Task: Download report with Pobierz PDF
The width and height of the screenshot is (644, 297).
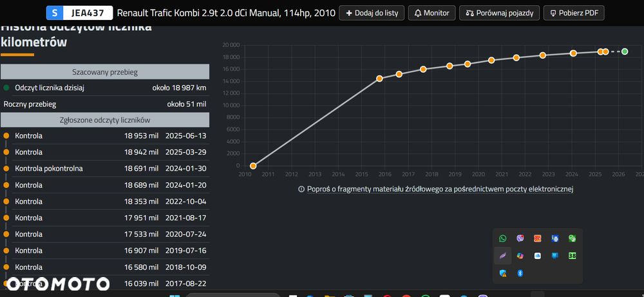Action: pos(574,13)
